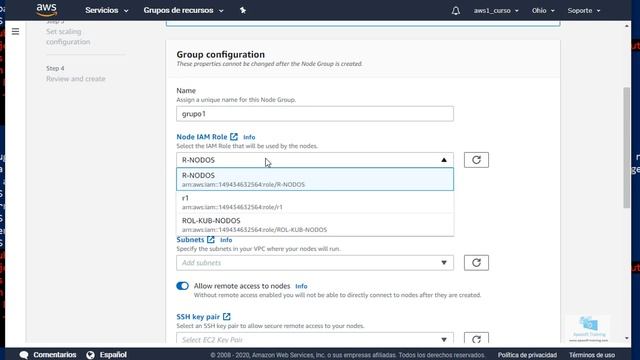Image resolution: width=640 pixels, height=360 pixels.
Task: Disable Allow remote access to nodes
Action: pyautogui.click(x=182, y=286)
